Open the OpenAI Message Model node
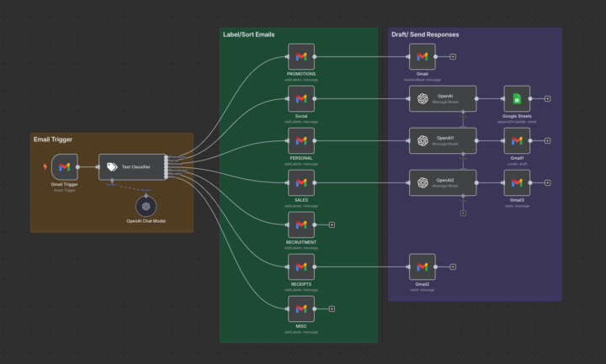This screenshot has width=606, height=364. tap(443, 99)
